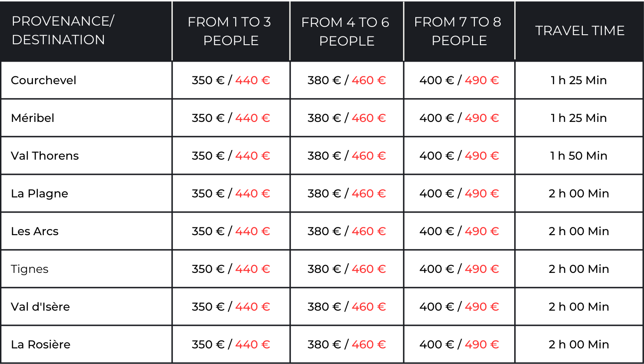The height and width of the screenshot is (364, 644).
Task: Click Val Thorens' 1 h 50 Min travel time
Action: tap(579, 156)
